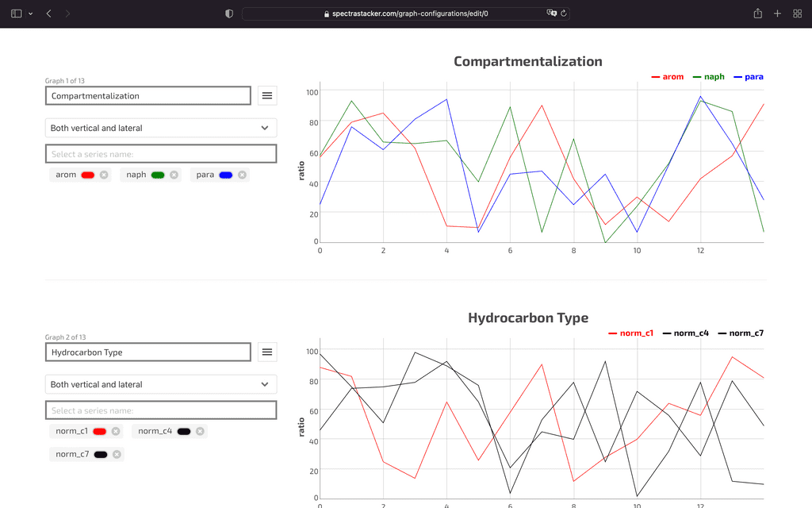Click the Hydrocarbon Type chart title
812x508 pixels.
click(528, 317)
